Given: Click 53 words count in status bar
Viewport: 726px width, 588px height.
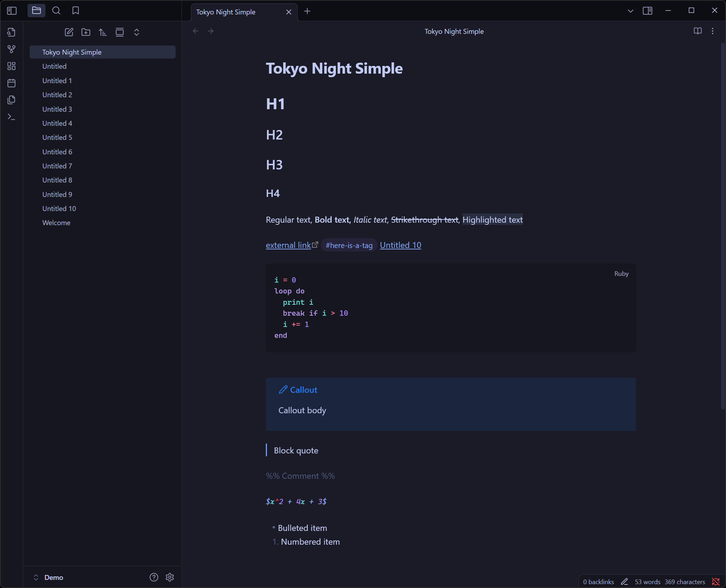Looking at the screenshot, I should (647, 582).
